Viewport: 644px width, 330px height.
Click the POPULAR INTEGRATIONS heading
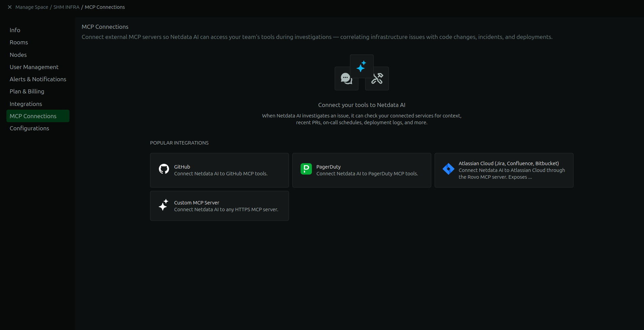(x=179, y=143)
